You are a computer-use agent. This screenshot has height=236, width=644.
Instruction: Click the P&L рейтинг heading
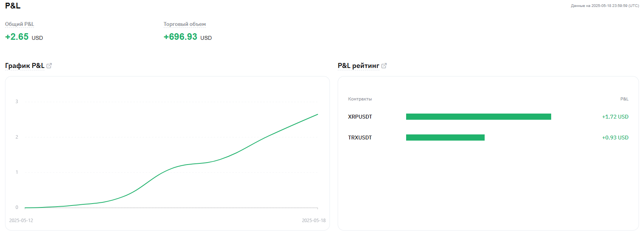359,66
